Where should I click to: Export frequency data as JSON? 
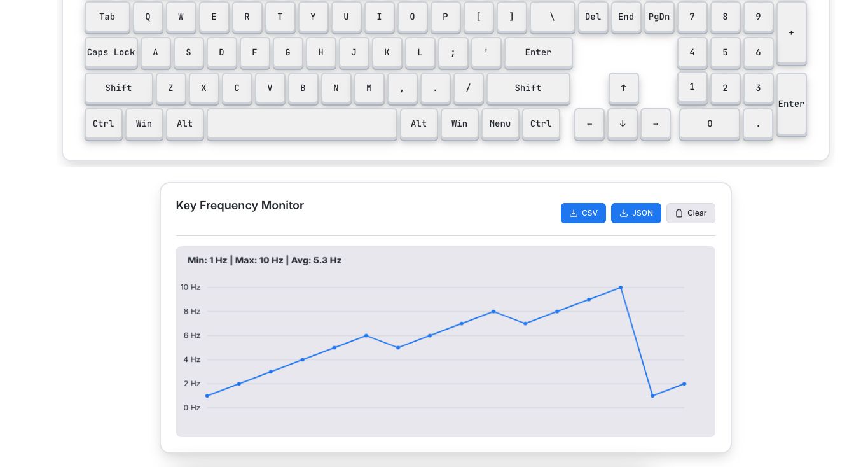point(636,213)
